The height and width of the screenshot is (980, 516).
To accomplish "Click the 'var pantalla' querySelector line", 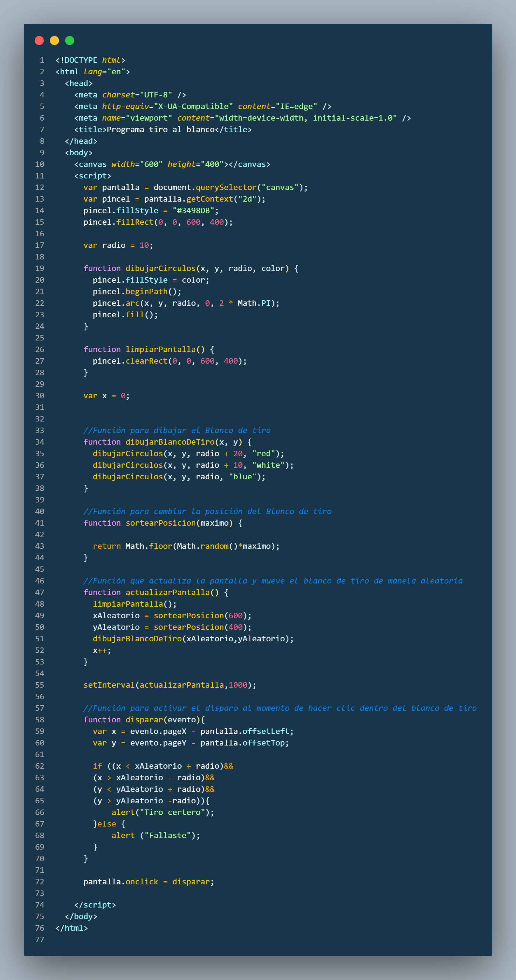I will (x=195, y=187).
